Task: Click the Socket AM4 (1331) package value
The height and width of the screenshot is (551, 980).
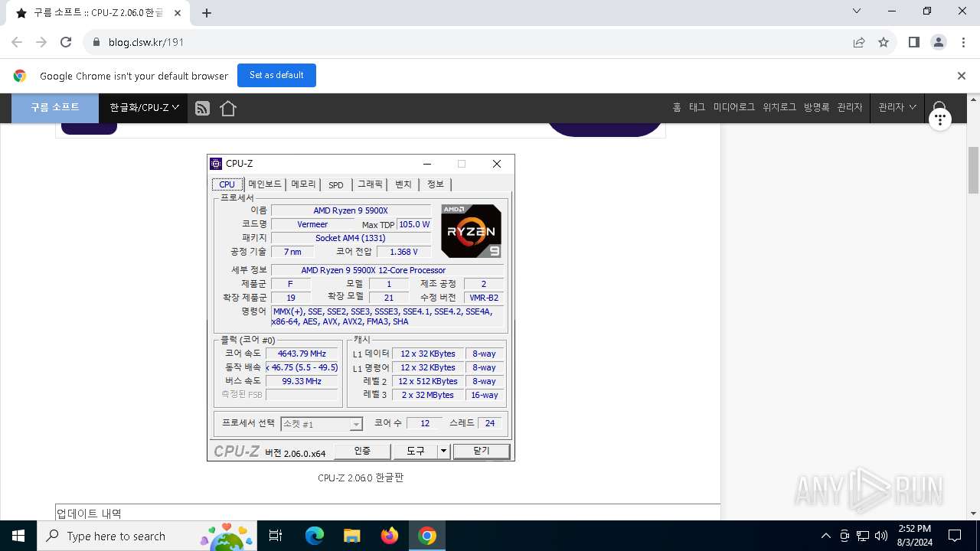Action: [x=351, y=238]
